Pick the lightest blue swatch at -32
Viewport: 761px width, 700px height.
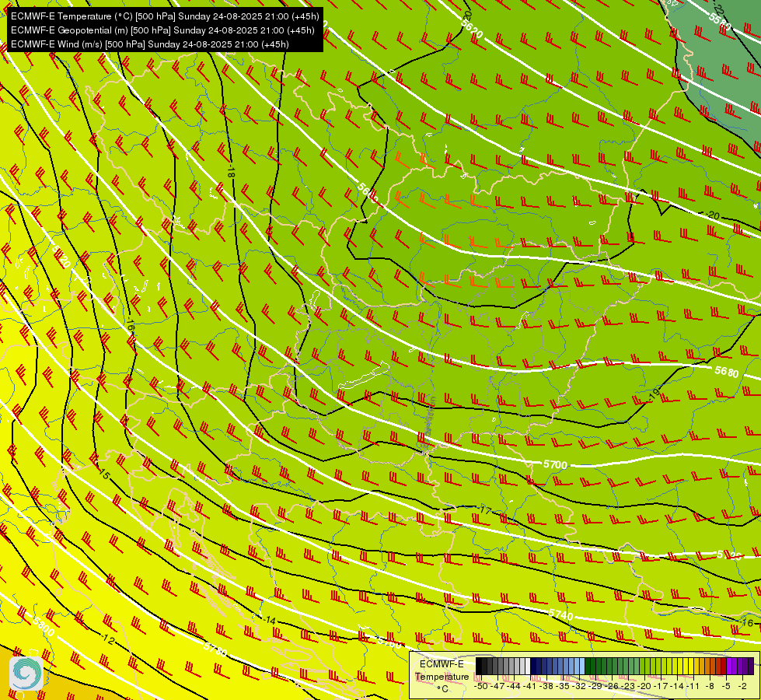pos(582,666)
